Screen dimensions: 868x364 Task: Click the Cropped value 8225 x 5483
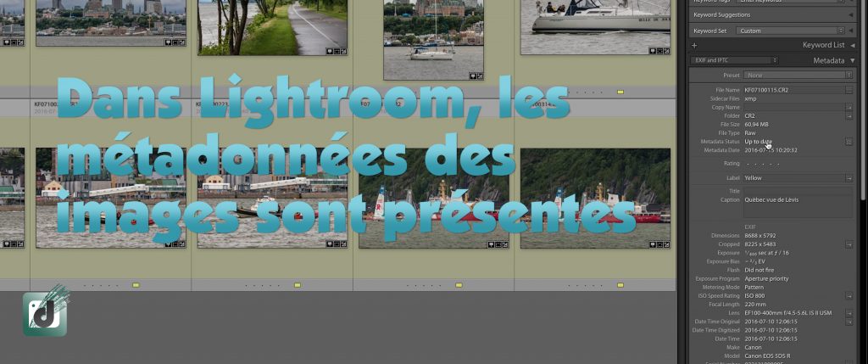click(x=760, y=244)
